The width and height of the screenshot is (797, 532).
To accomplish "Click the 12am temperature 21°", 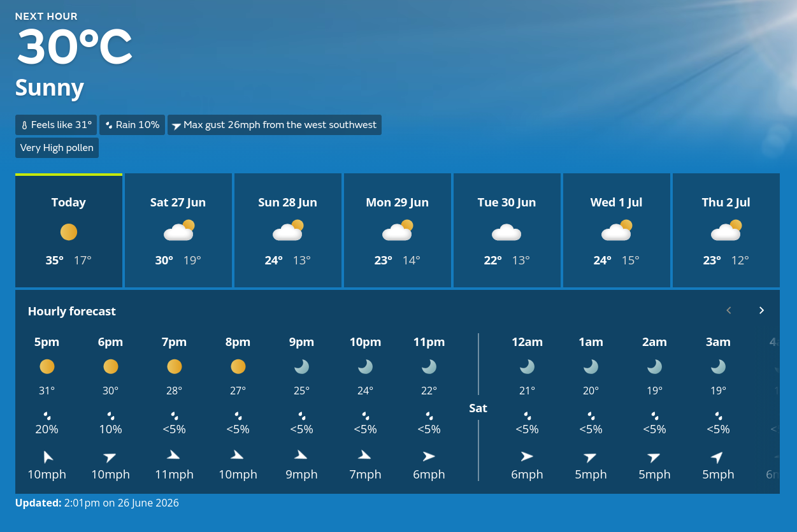I will pyautogui.click(x=528, y=391).
